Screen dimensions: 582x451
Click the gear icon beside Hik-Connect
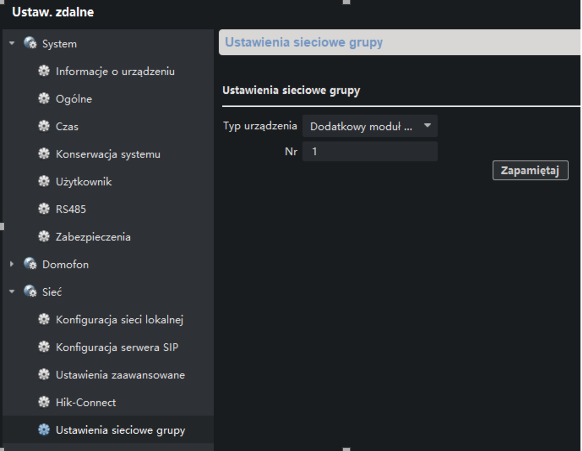pos(44,402)
